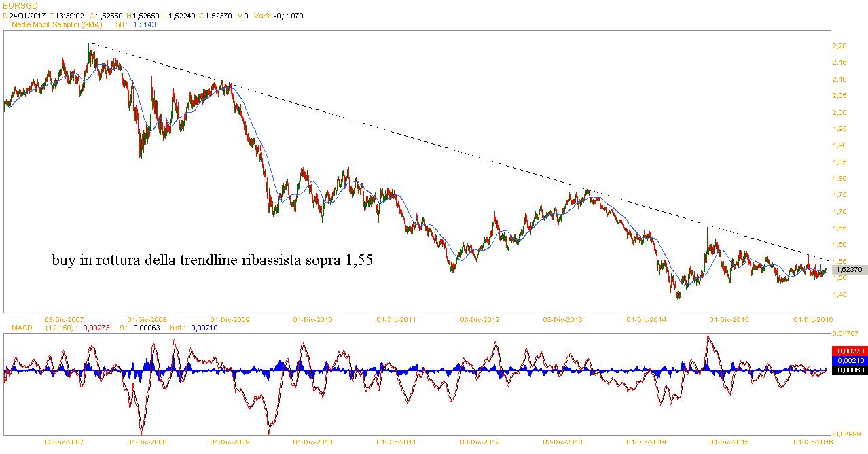Screen dimensions: 868x454
Task: Click 03-Dic-2007 below the MACD panel
Action: 64,442
